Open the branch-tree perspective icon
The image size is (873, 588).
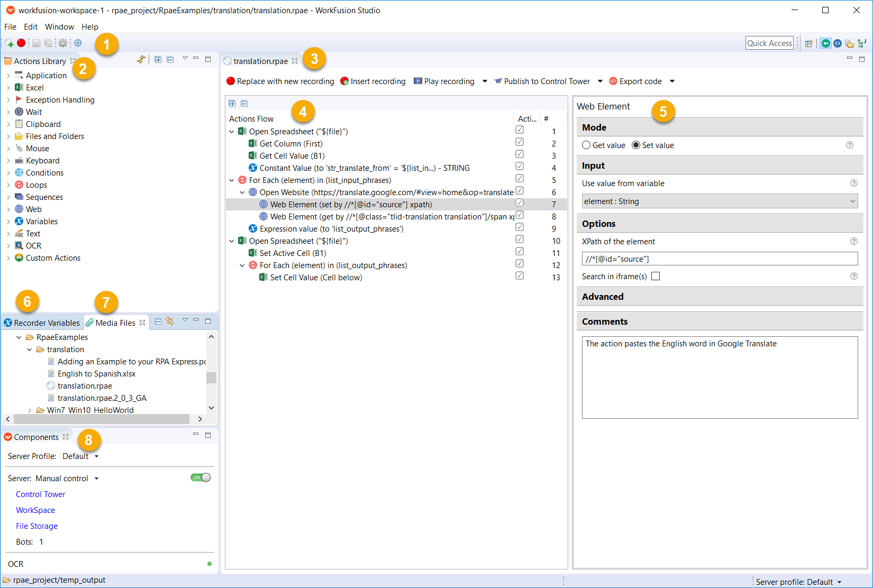[862, 43]
